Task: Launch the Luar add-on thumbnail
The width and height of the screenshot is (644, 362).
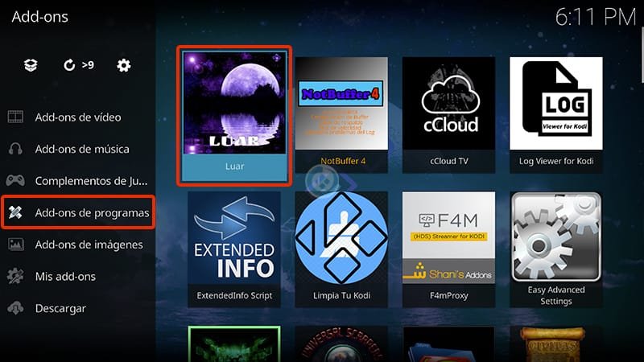Action: click(234, 103)
